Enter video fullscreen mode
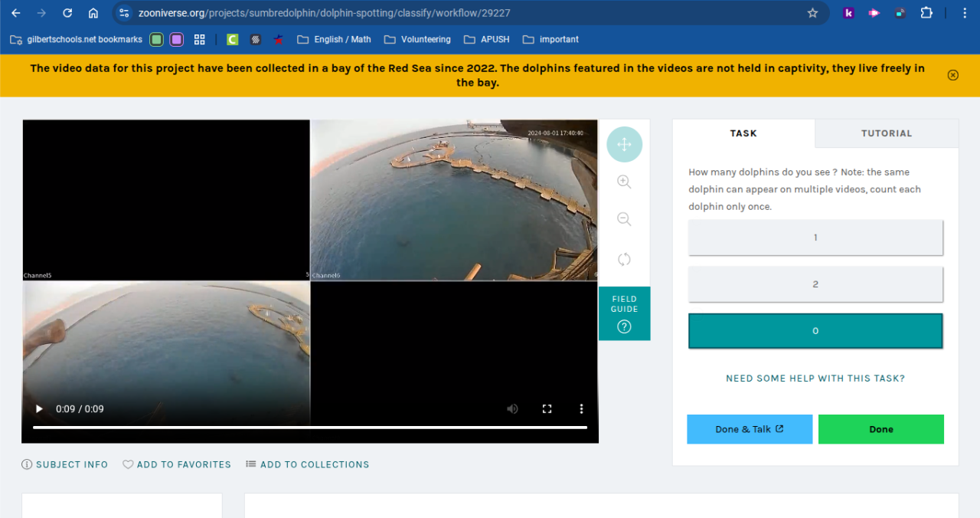The width and height of the screenshot is (980, 518). [547, 409]
